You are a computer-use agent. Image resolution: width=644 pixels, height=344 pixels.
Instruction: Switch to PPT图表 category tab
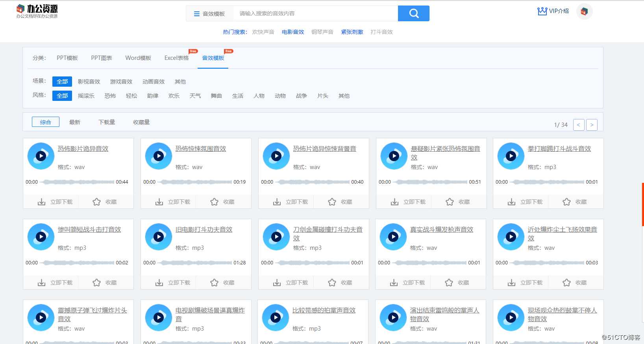pos(102,58)
